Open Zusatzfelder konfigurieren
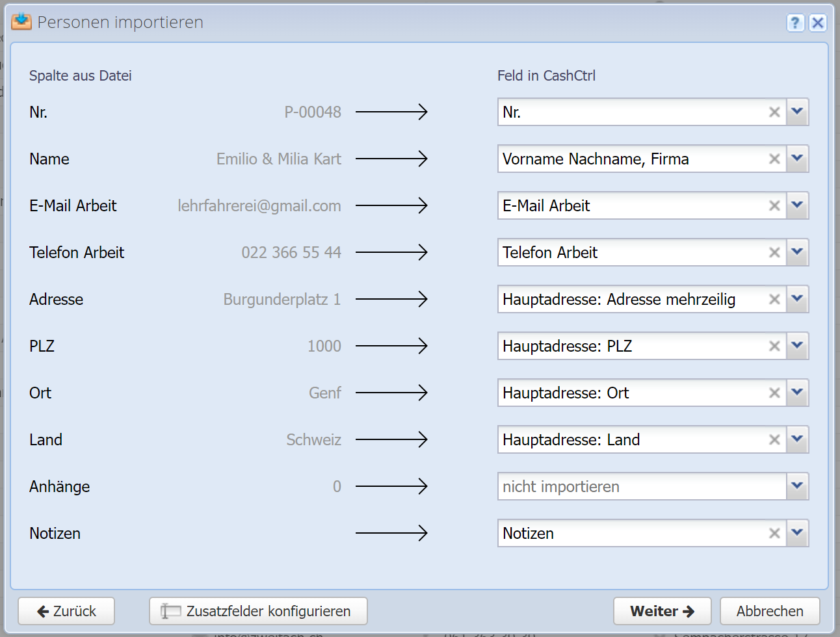The height and width of the screenshot is (637, 840). (258, 611)
